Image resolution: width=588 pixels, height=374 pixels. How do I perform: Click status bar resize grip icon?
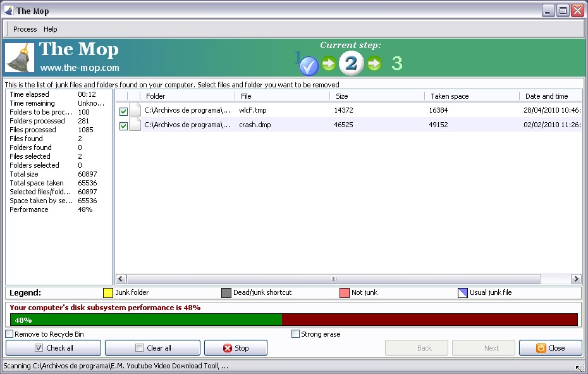pyautogui.click(x=580, y=367)
